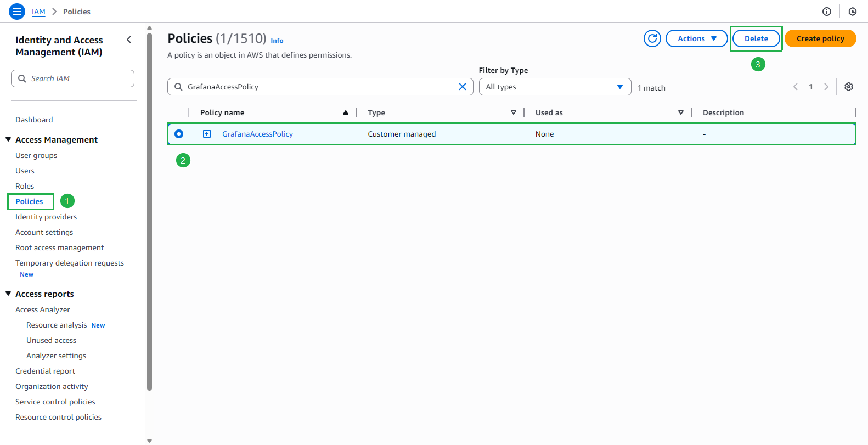Screen dimensions: 868x445
Task: Open Resource control policies
Action: 58,417
